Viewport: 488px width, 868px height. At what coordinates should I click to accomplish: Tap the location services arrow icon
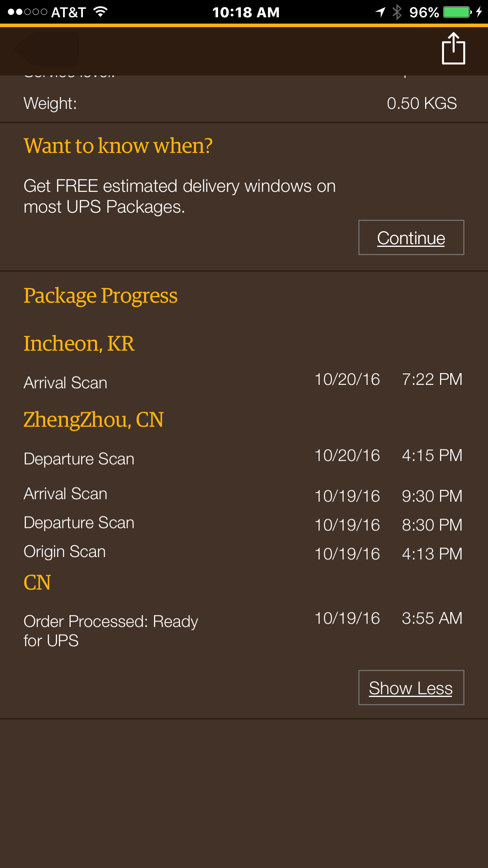tap(380, 12)
